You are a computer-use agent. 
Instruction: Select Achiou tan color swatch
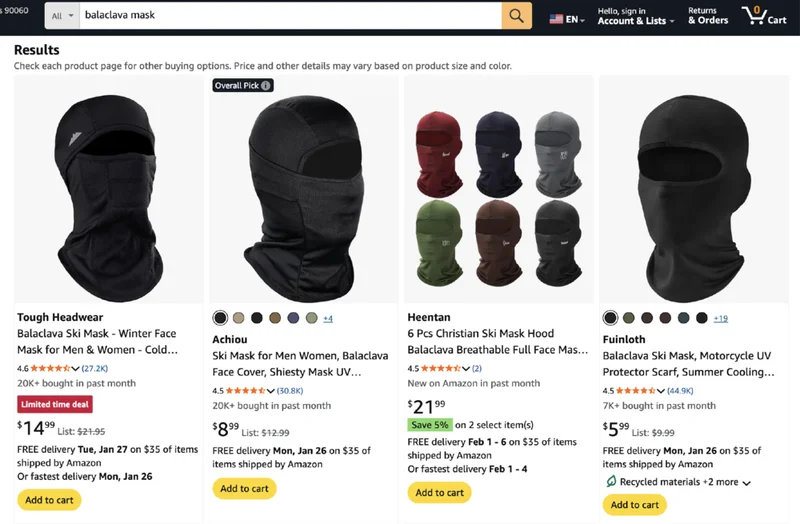(238, 318)
